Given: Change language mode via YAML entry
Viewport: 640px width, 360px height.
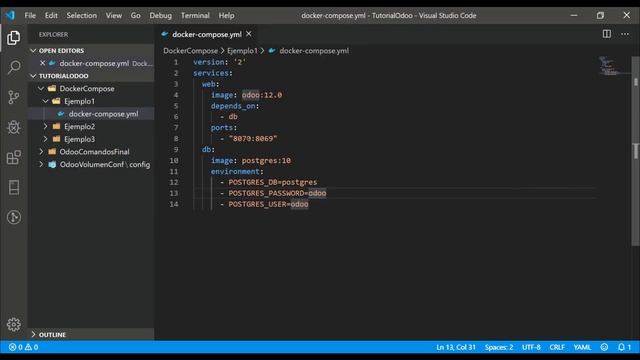Looking at the screenshot, I should 582,347.
